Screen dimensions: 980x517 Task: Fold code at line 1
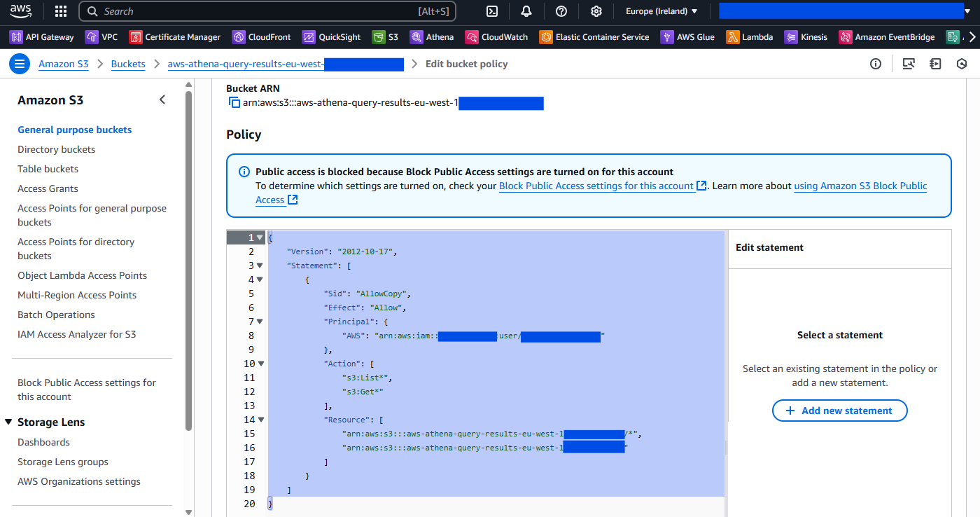(x=260, y=237)
